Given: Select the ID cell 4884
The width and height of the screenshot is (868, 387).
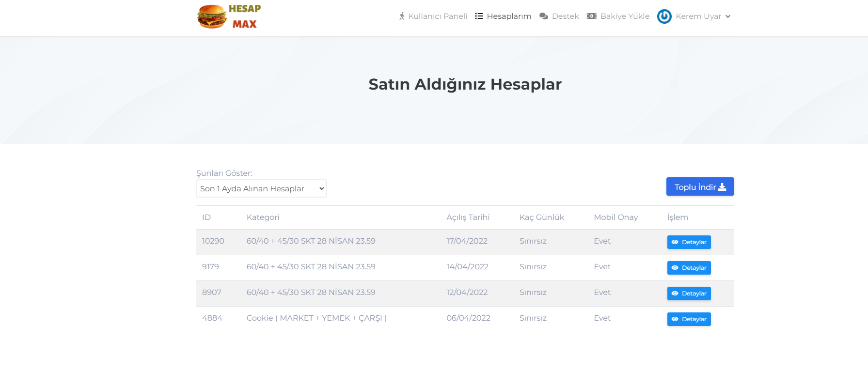Looking at the screenshot, I should 212,318.
